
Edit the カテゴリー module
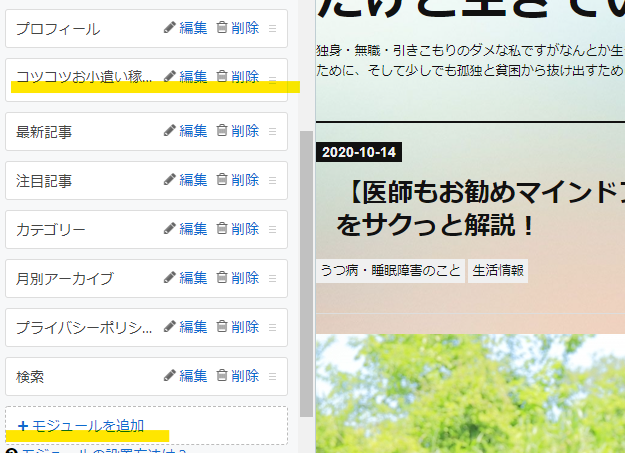pyautogui.click(x=186, y=229)
